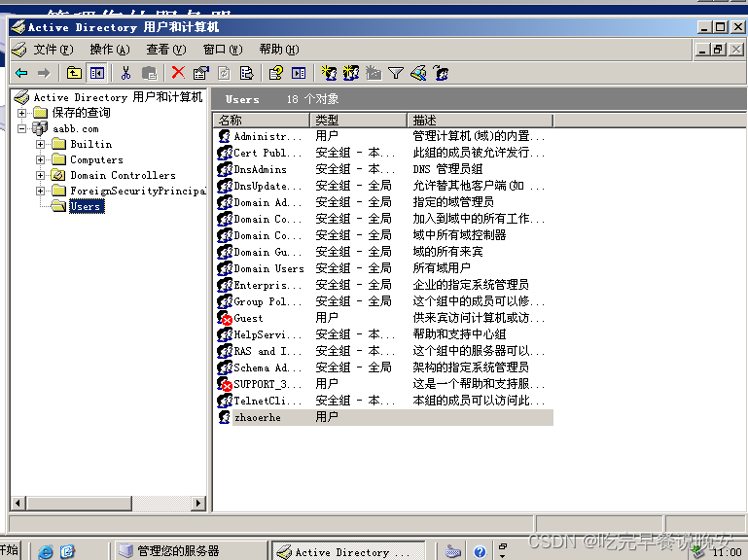Launch Internet Explorer from quick launch

tap(46, 551)
